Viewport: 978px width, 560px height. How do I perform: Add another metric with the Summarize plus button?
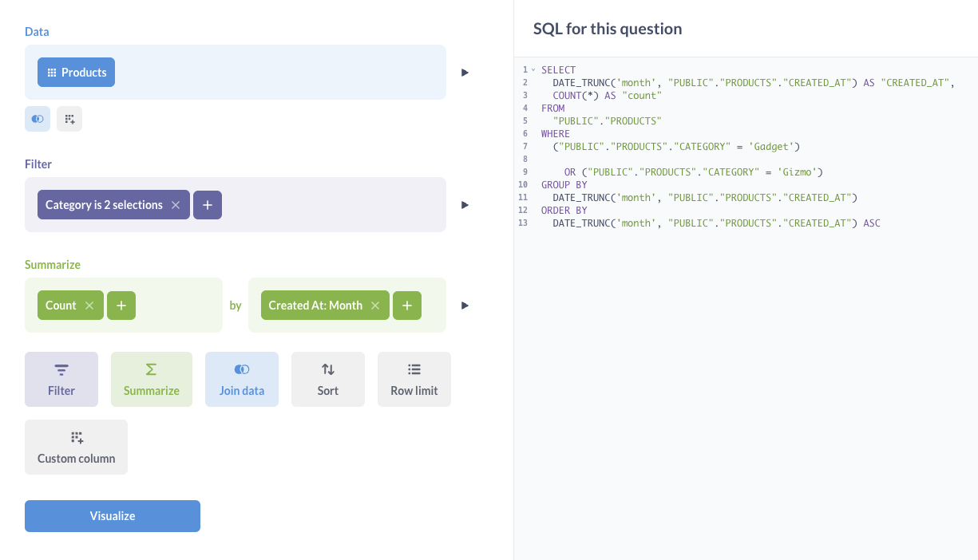(121, 305)
